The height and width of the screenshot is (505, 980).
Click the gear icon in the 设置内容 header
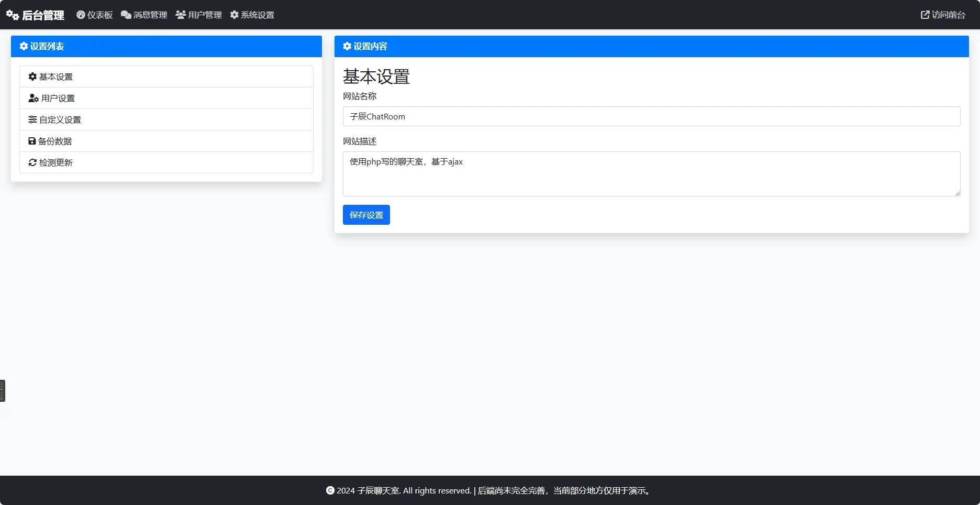click(347, 46)
